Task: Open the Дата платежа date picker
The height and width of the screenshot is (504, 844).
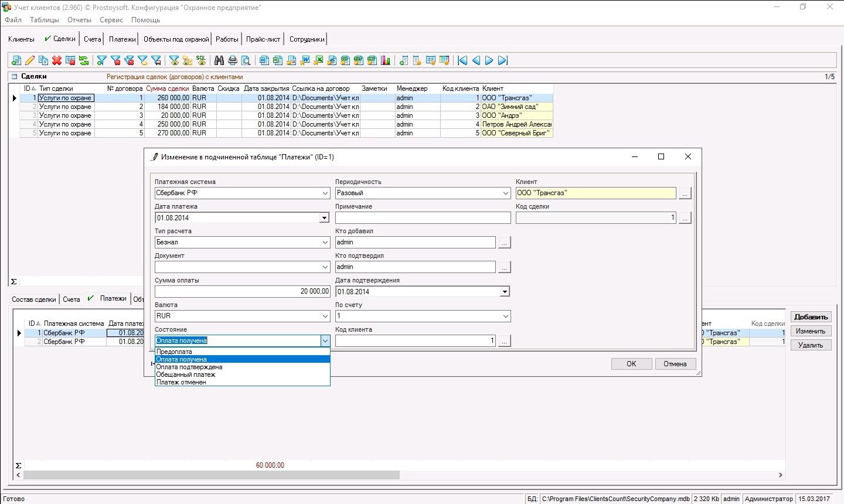Action: (x=324, y=218)
